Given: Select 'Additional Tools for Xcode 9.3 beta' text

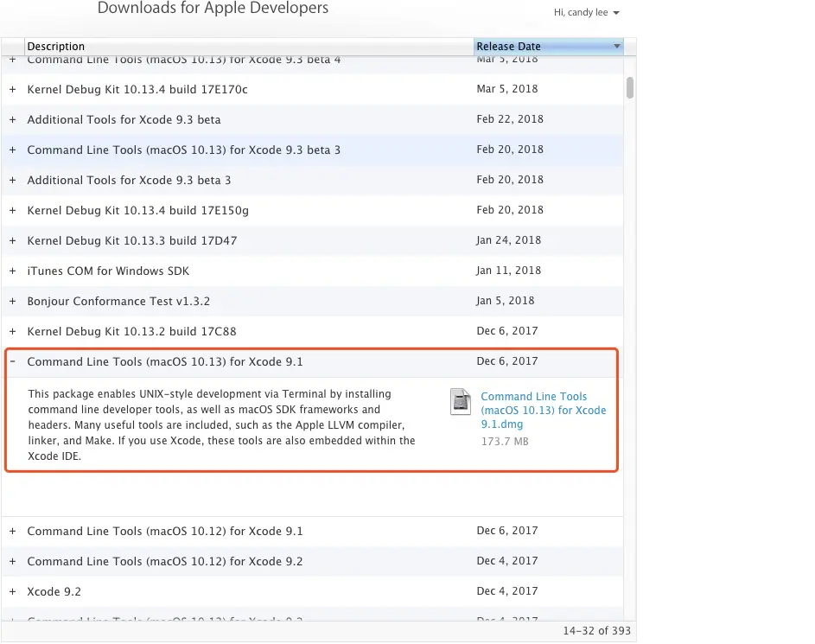Looking at the screenshot, I should tap(124, 119).
